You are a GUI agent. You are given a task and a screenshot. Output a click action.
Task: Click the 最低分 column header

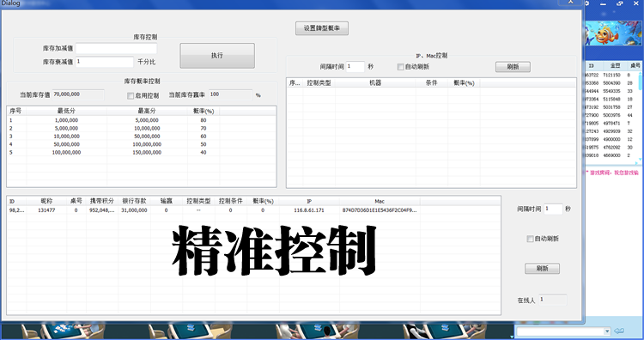(x=66, y=111)
